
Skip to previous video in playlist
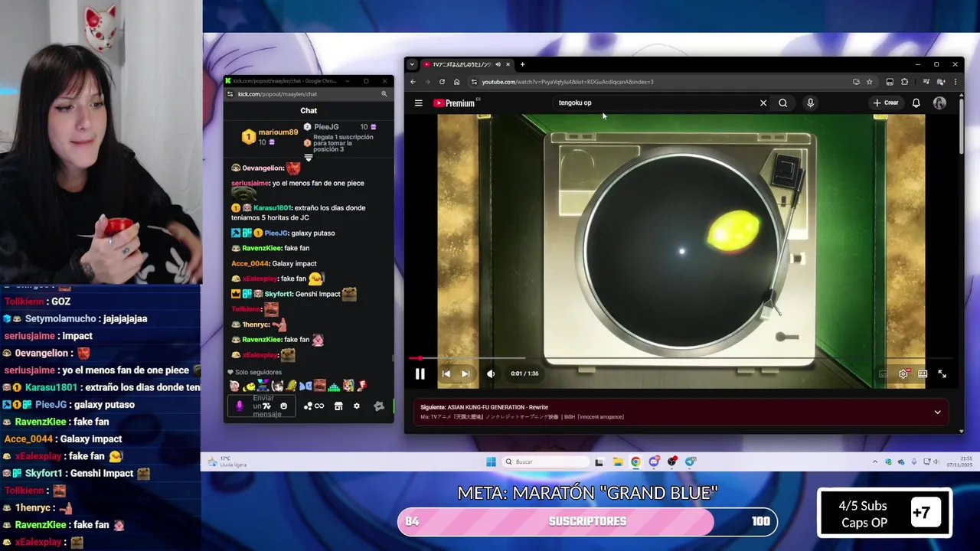click(x=446, y=373)
